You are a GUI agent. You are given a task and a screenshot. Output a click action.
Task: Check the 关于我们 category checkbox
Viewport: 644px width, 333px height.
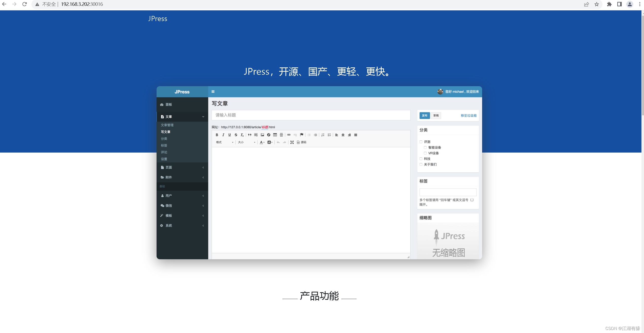[421, 164]
